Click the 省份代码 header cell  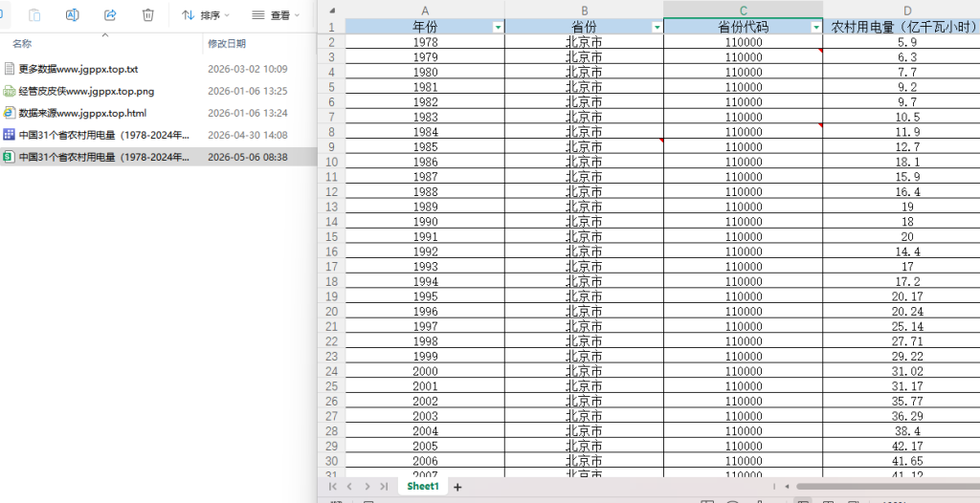(x=743, y=27)
